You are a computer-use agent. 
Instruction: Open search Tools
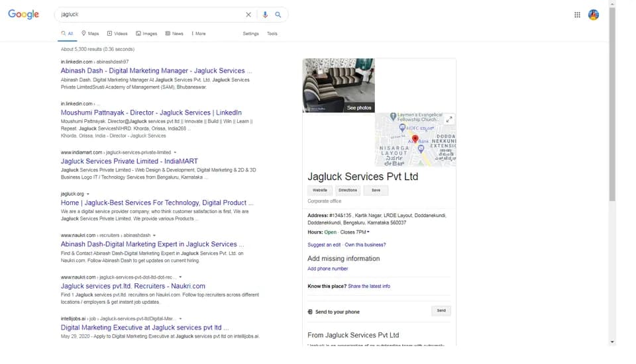click(272, 34)
